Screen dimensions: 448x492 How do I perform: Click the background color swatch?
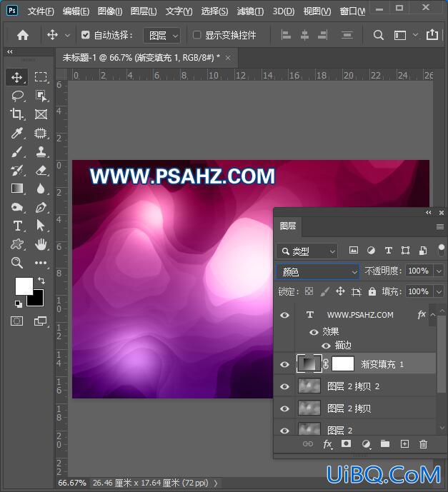[x=37, y=300]
